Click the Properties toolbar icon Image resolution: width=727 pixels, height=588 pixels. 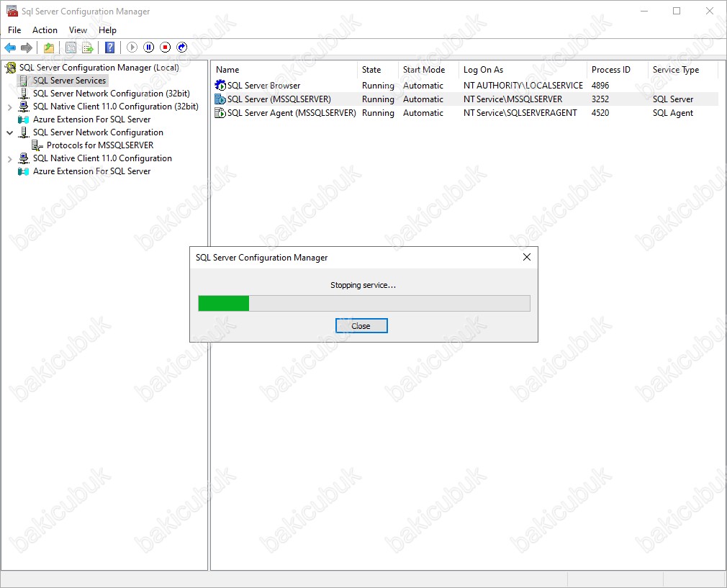[71, 48]
